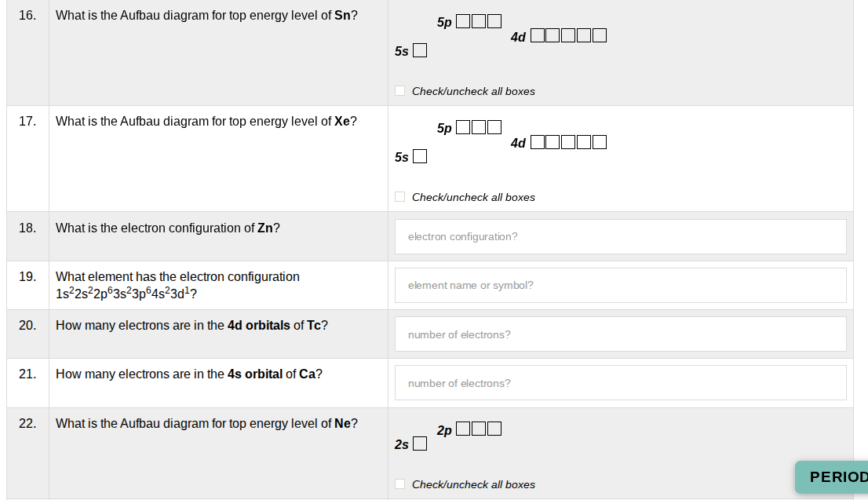Check the first 2p orbital box for Ne
Screen dimensions: 868x500
[462, 429]
